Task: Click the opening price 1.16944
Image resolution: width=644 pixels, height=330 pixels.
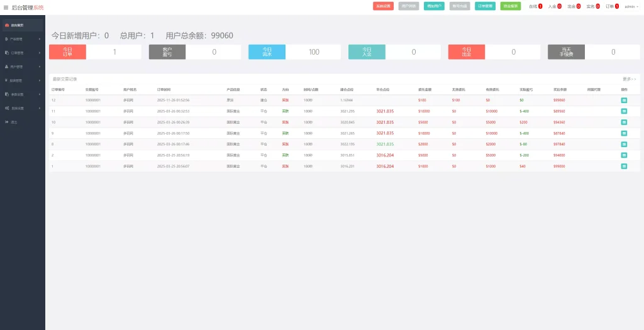Action: tap(347, 100)
